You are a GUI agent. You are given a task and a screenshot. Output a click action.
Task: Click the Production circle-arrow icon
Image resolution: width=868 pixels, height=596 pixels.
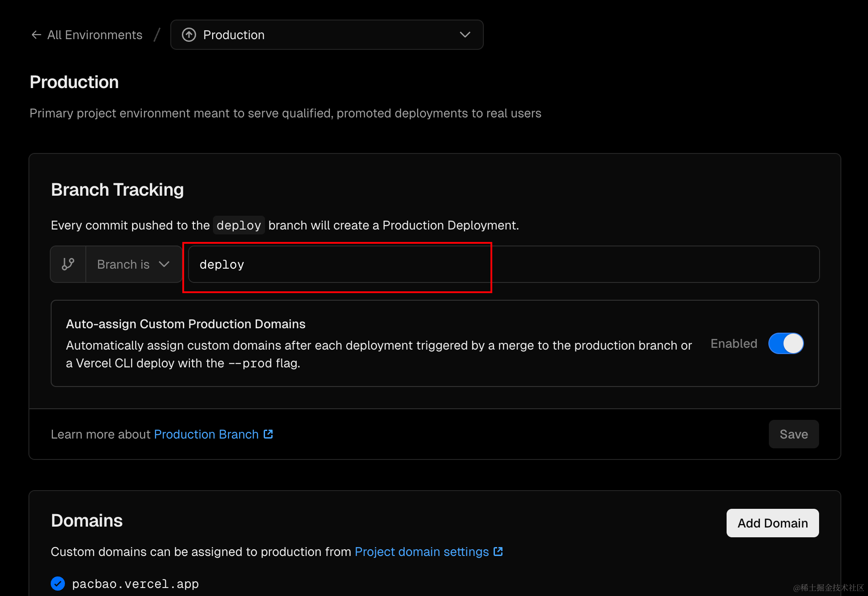pos(189,35)
